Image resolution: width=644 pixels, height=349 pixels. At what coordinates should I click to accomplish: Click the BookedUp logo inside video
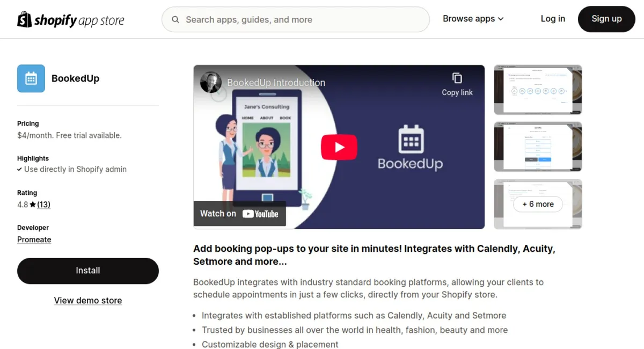[411, 147]
